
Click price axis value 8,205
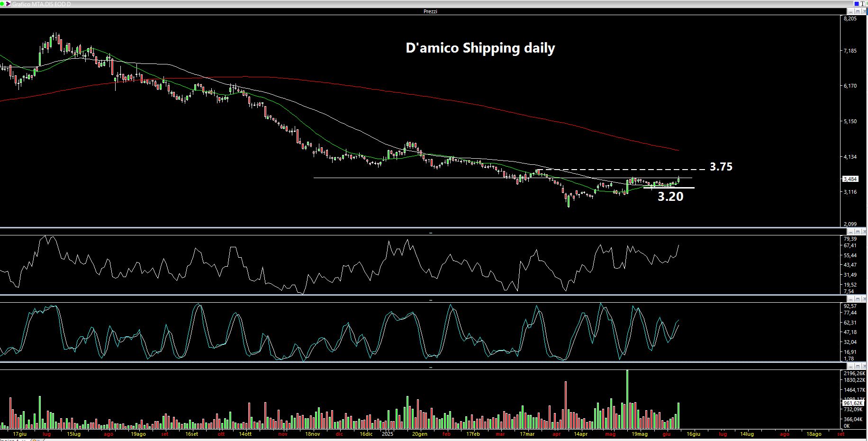point(850,18)
